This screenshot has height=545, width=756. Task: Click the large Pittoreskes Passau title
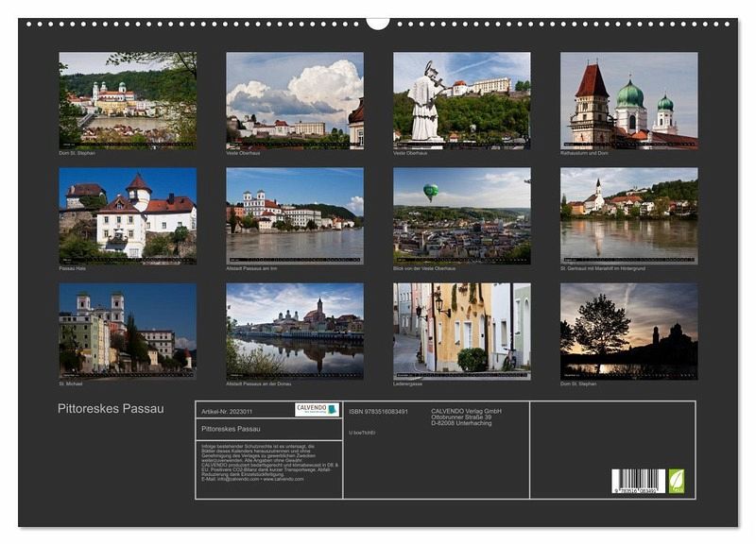tap(112, 409)
